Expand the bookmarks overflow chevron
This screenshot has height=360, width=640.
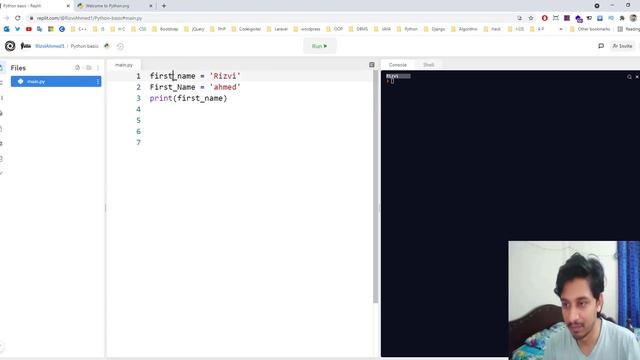tap(561, 29)
